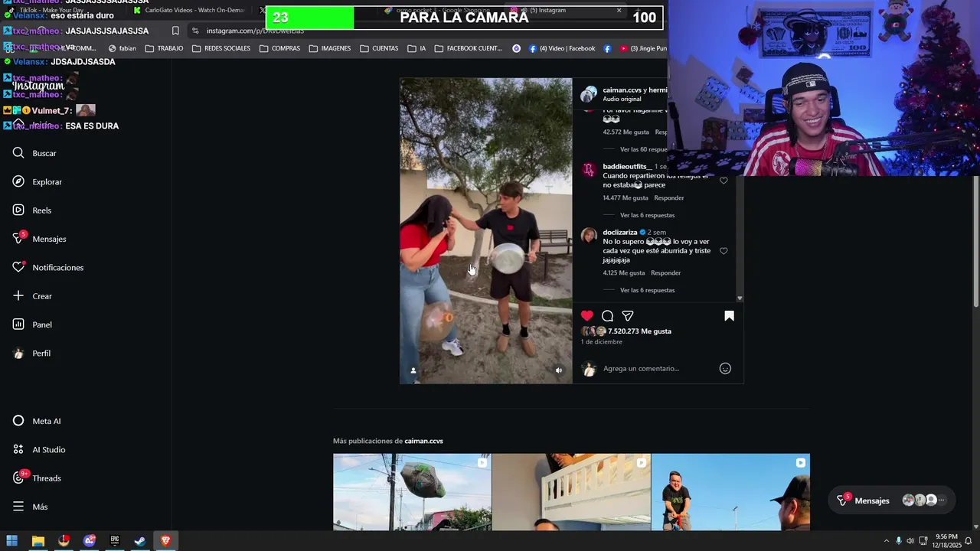Open Mensajes icon in left sidebar
Image resolution: width=980 pixels, height=551 pixels.
coord(18,239)
